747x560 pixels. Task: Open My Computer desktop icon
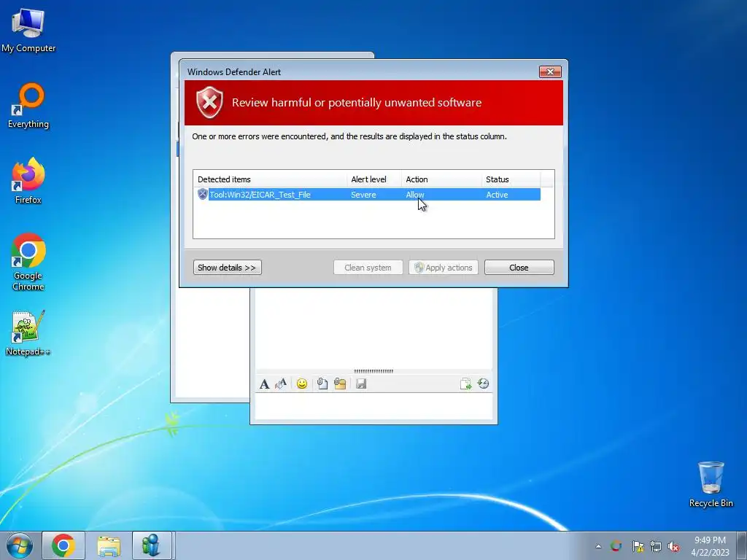coord(28,29)
